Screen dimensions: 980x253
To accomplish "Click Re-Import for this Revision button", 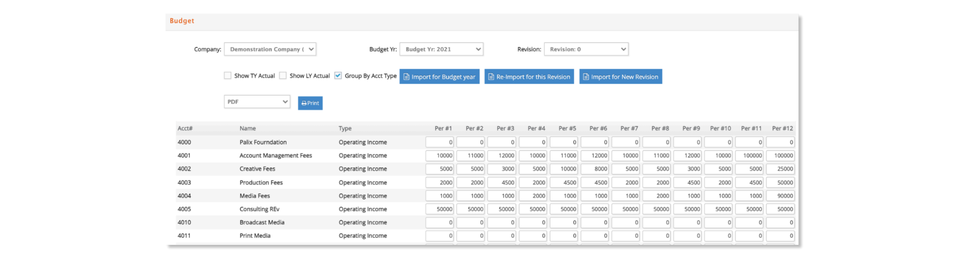I will click(529, 77).
